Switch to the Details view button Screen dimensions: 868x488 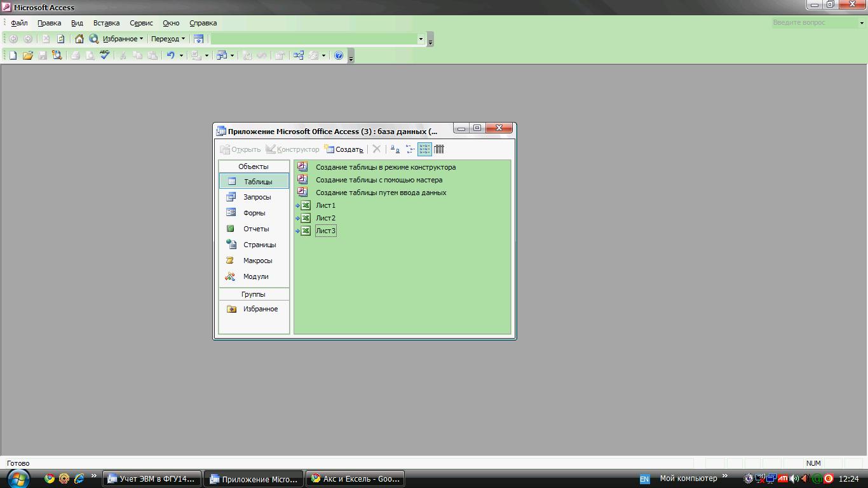pyautogui.click(x=438, y=149)
